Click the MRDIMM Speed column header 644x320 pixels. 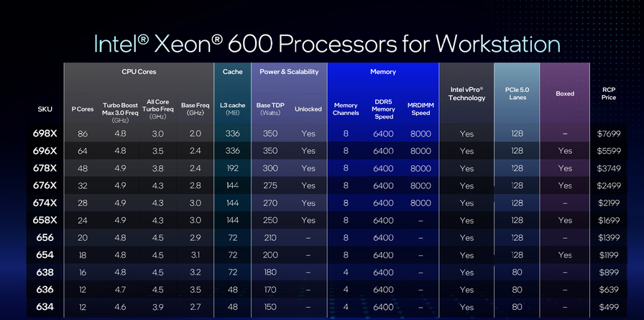[420, 109]
